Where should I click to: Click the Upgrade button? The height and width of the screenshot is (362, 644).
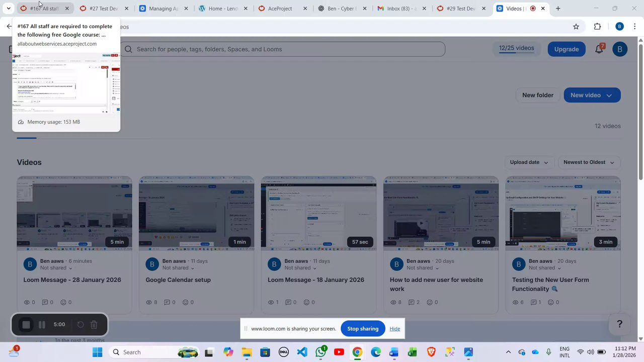[x=567, y=49]
